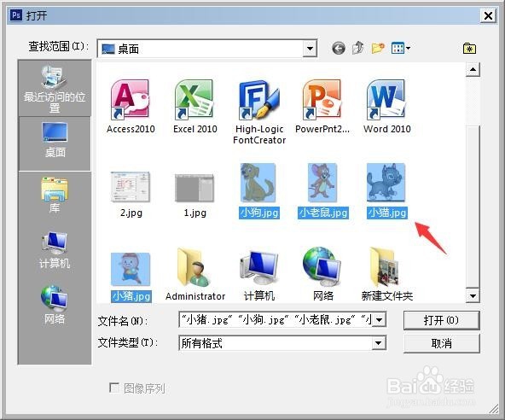Select the PowerPnt2... shortcut

pyautogui.click(x=322, y=107)
